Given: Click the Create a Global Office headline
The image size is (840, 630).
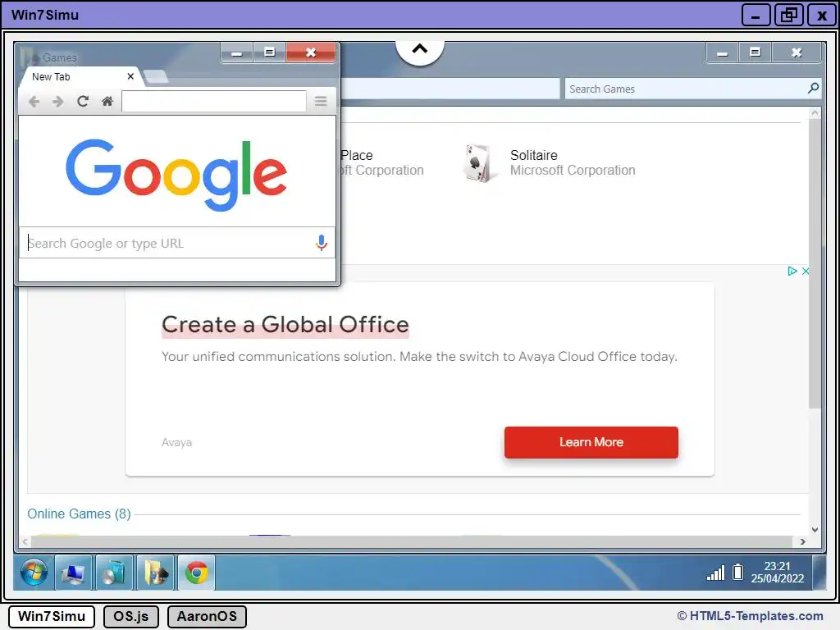Looking at the screenshot, I should [x=285, y=325].
